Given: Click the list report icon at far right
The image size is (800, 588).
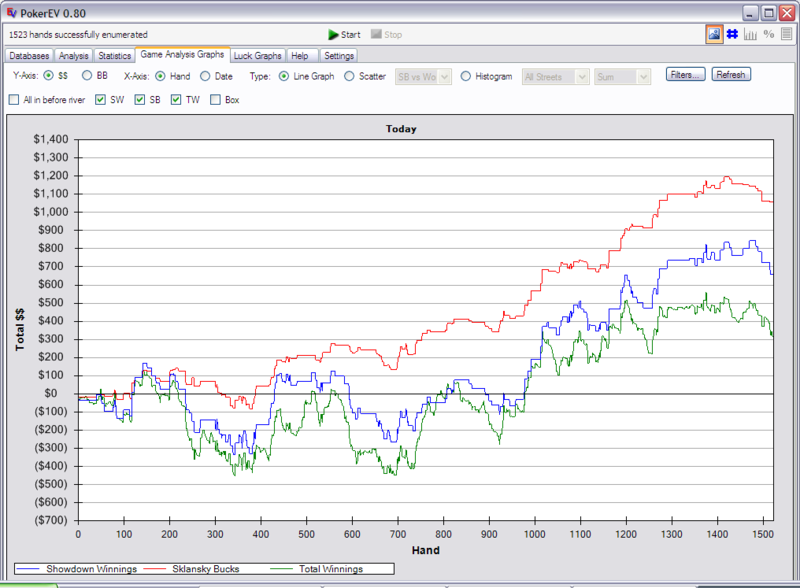Looking at the screenshot, I should (786, 34).
